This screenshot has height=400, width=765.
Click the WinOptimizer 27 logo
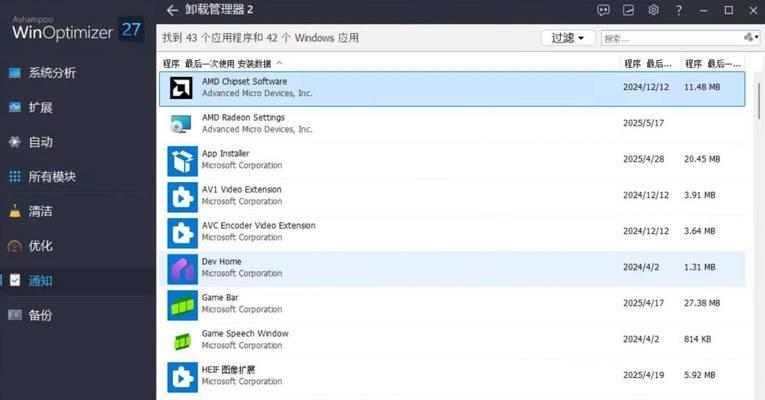tap(78, 29)
